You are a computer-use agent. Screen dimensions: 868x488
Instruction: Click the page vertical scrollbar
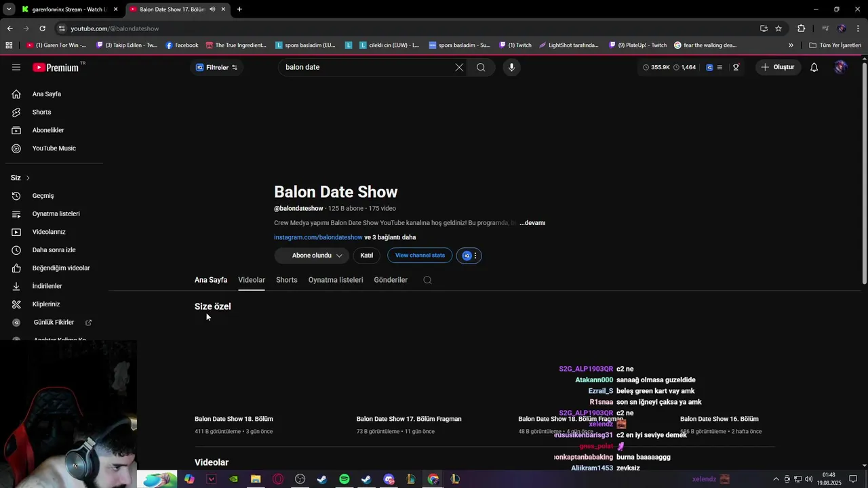click(864, 173)
